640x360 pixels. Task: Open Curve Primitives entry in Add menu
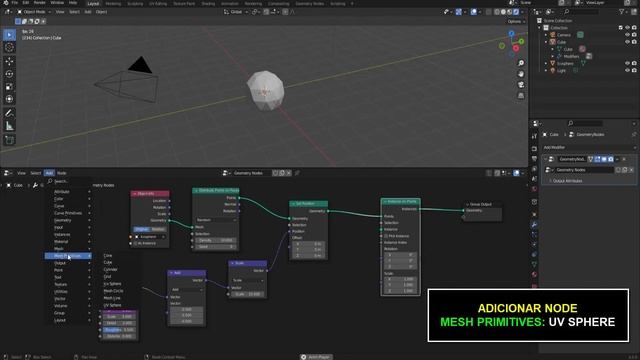[68, 213]
